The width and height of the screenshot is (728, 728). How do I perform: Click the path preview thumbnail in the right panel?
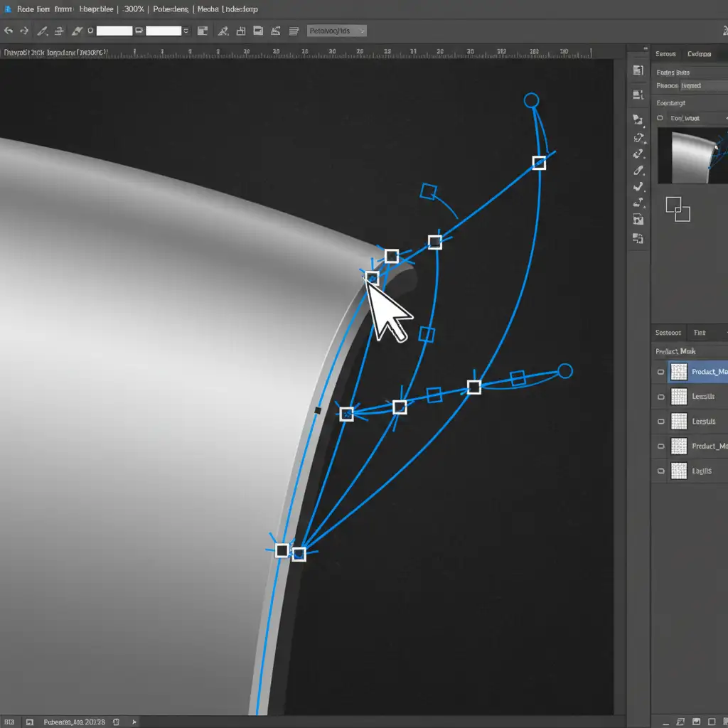[692, 156]
